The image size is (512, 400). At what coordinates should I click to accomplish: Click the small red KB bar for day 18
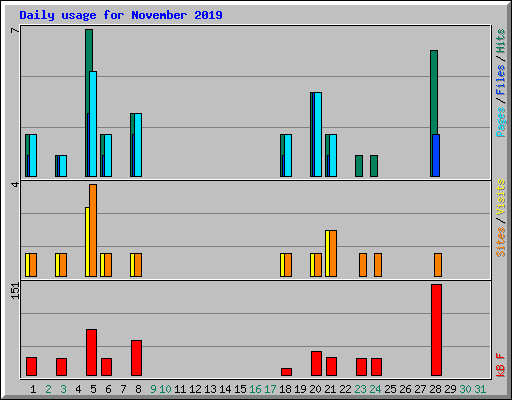pos(286,372)
